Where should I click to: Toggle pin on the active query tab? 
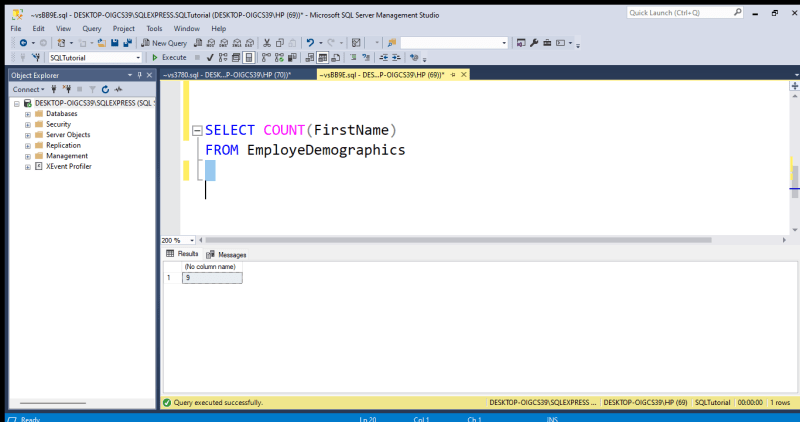coord(453,75)
